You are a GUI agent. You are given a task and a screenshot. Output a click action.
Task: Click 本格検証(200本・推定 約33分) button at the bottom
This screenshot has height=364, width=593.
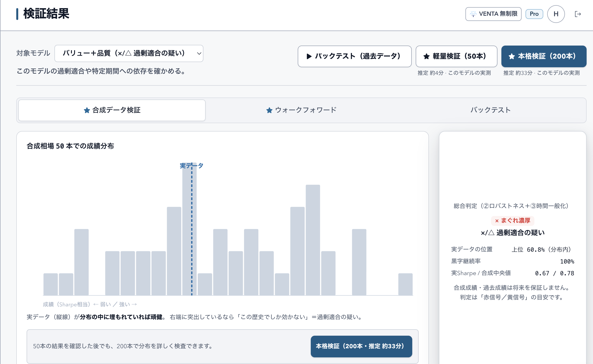tap(361, 346)
